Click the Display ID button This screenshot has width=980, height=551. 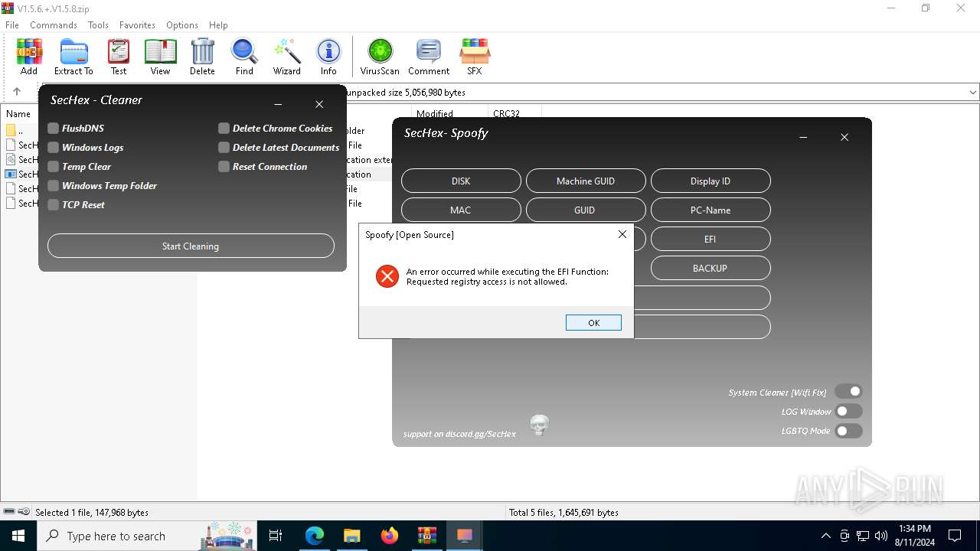(x=710, y=181)
